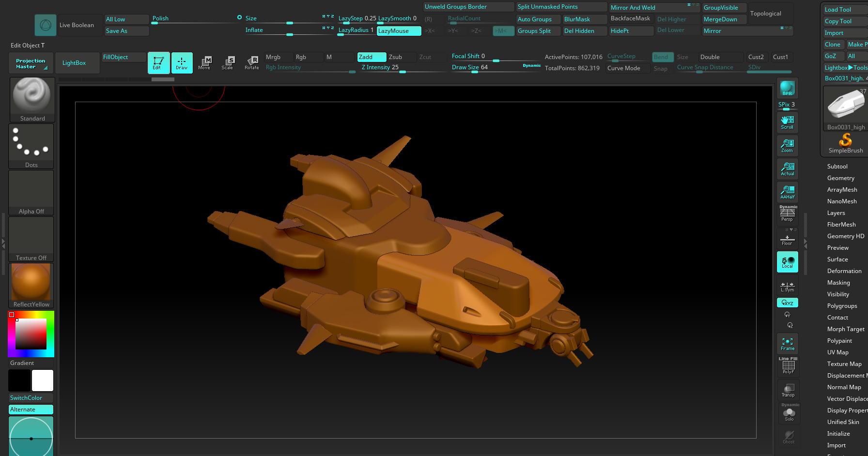Click the Alternate button
The width and height of the screenshot is (868, 456).
[31, 410]
